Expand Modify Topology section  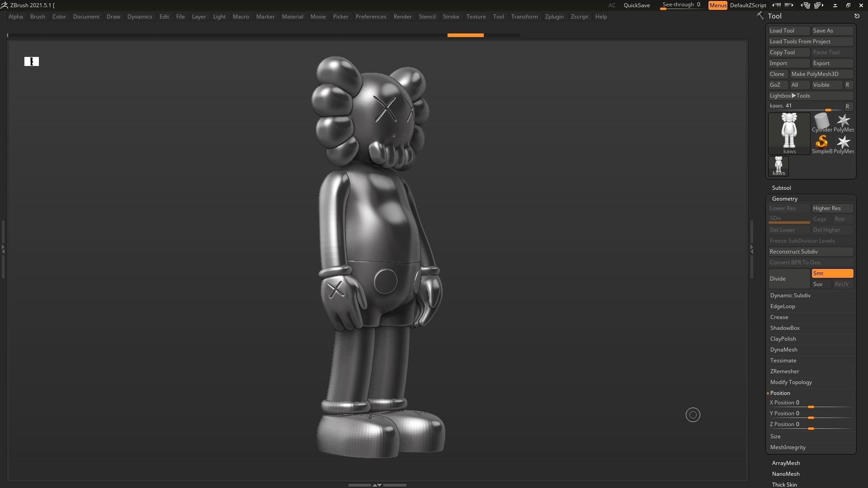click(791, 382)
